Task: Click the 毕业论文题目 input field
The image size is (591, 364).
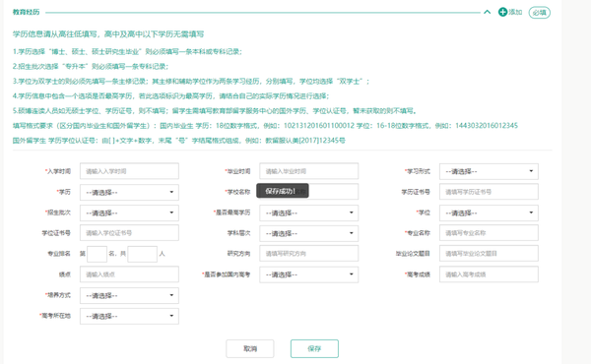Action: 489,254
